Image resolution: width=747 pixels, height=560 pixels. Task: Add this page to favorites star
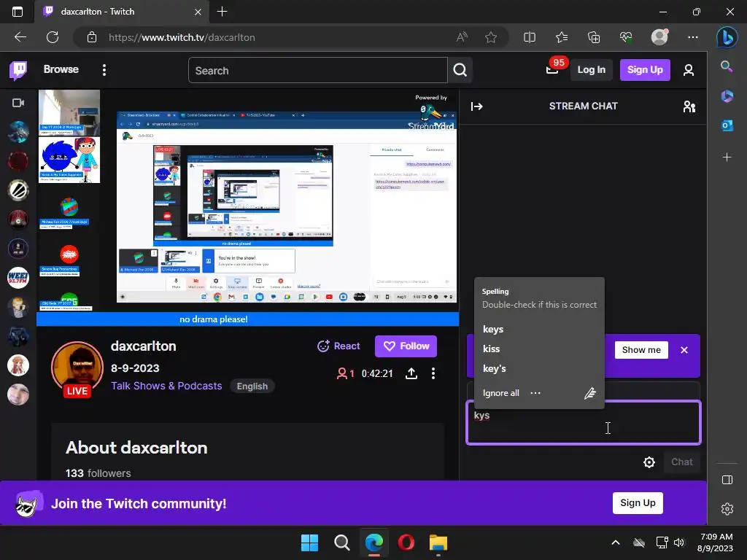(x=491, y=37)
